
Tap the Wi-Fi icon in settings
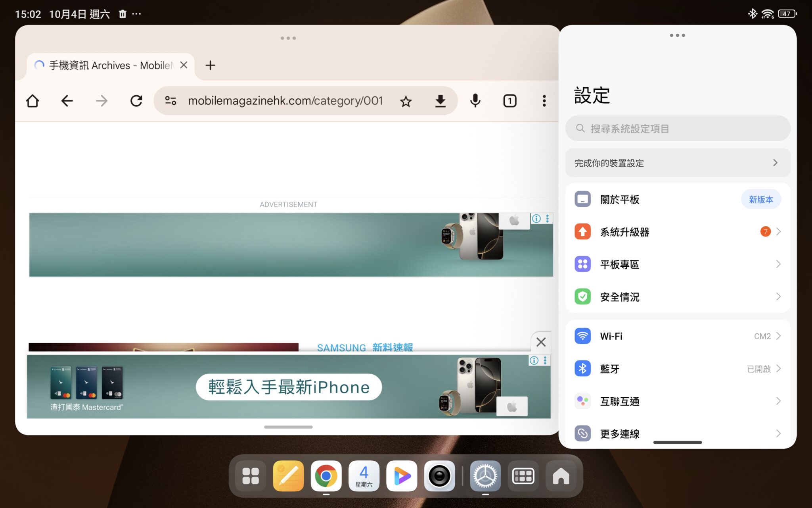(582, 336)
